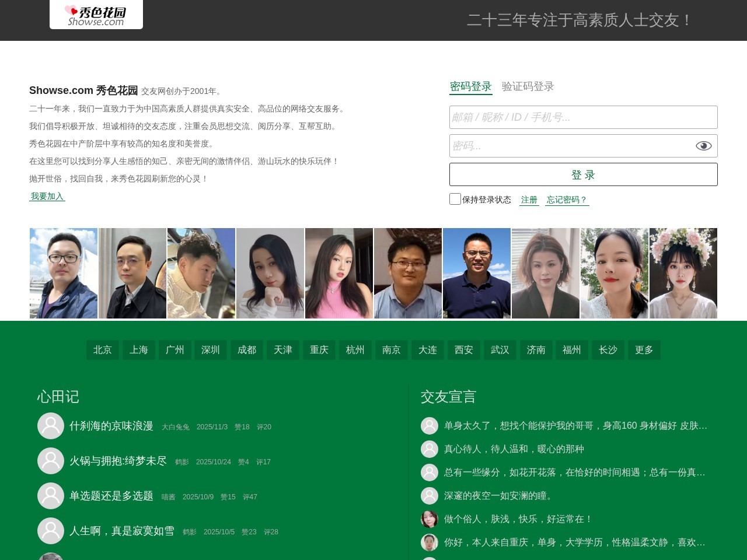747x560 pixels.
Task: Click the avatar next to 单身太久了 declaration
Action: [x=430, y=426]
